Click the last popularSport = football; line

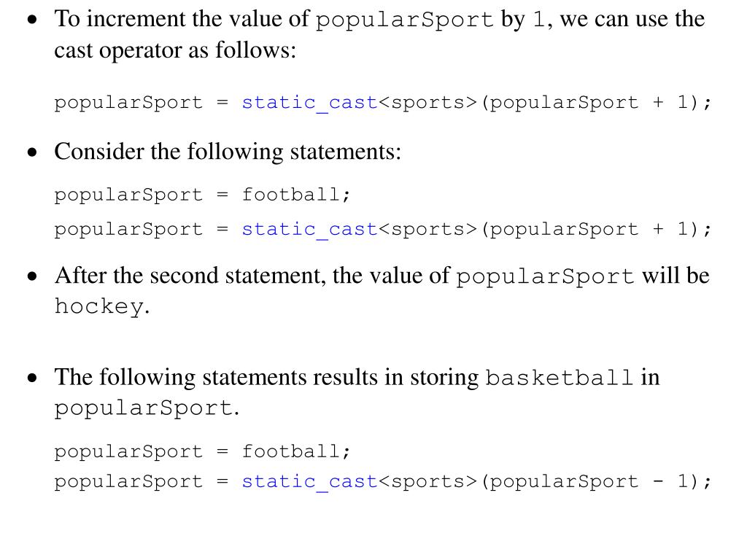click(x=202, y=451)
